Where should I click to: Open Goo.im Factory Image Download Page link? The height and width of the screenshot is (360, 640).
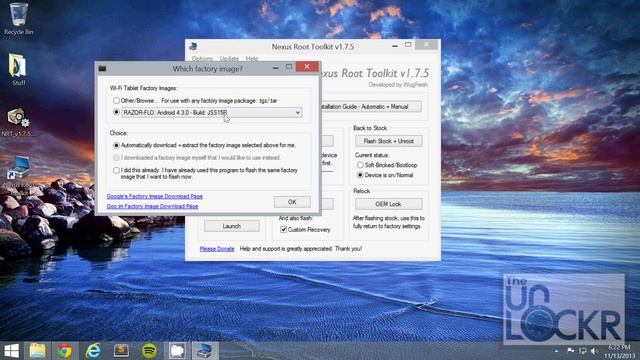click(x=152, y=206)
